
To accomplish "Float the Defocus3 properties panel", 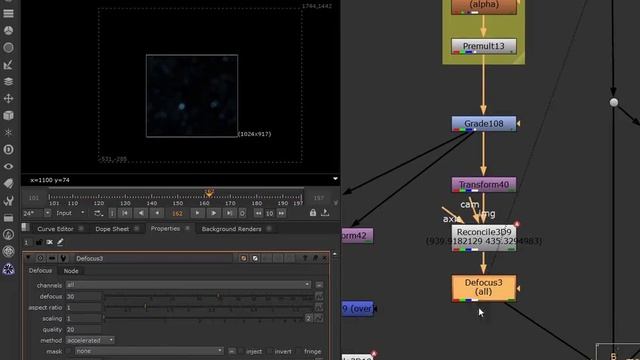I will [x=315, y=258].
